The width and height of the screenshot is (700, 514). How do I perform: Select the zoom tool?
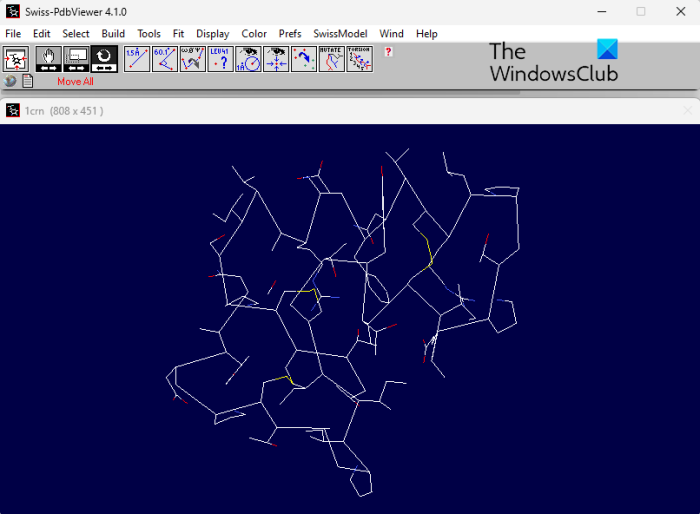76,59
